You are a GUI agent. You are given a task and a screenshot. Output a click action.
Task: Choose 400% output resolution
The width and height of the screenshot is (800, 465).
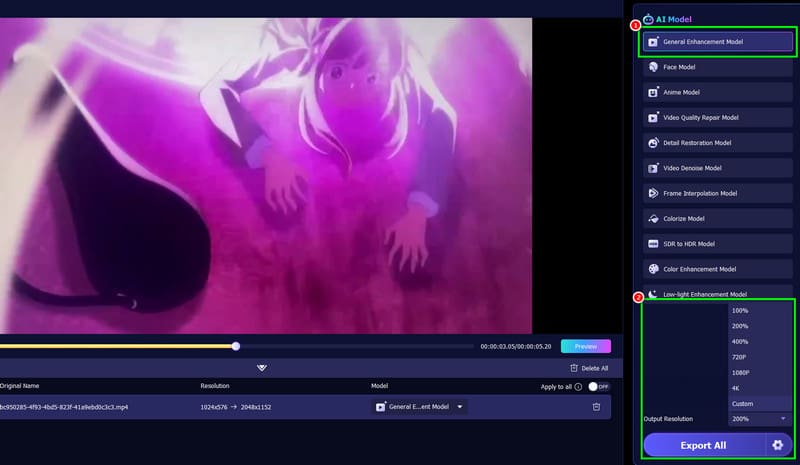[760, 341]
